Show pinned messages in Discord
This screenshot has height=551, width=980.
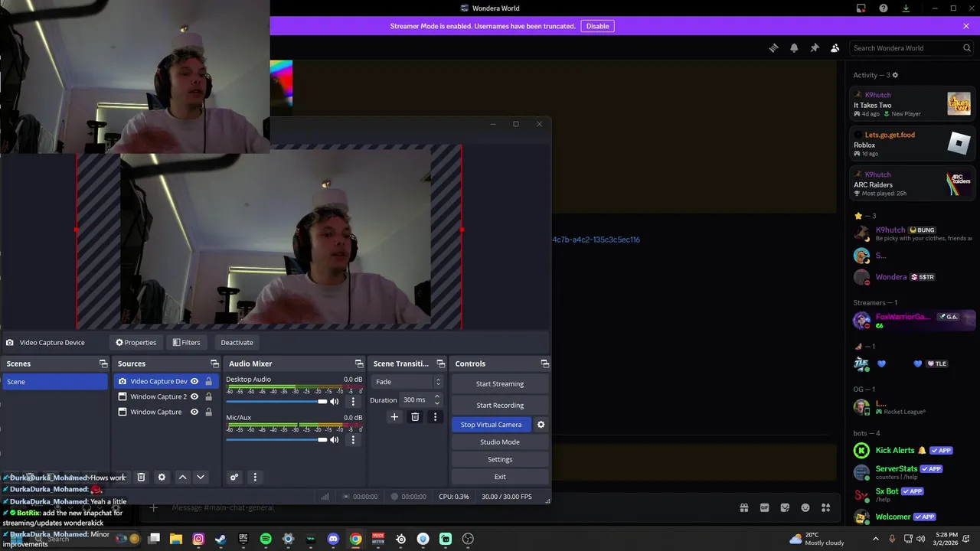point(815,47)
